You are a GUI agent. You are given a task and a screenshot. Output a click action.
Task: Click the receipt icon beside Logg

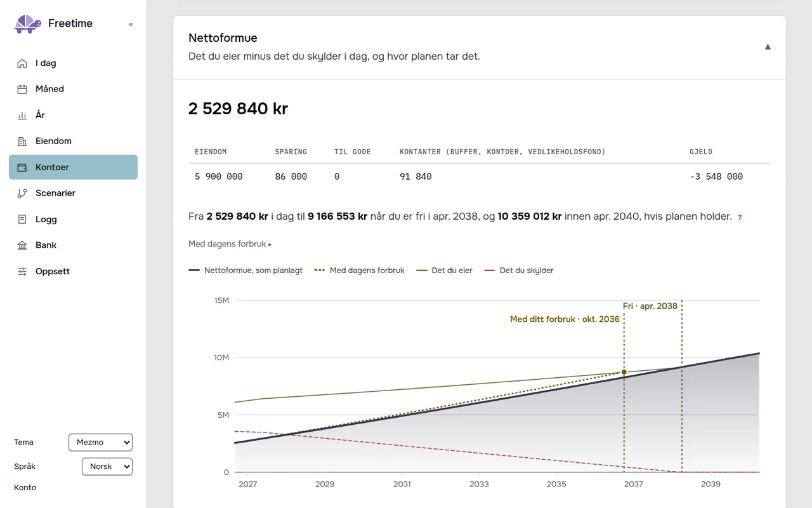tap(22, 220)
